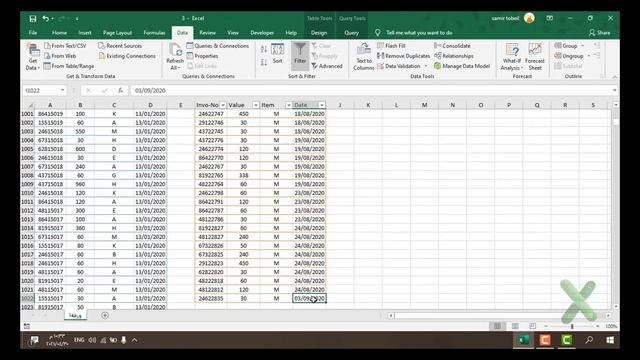Expand the Date column filter dropdown
Image resolution: width=640 pixels, height=360 pixels.
tap(322, 105)
